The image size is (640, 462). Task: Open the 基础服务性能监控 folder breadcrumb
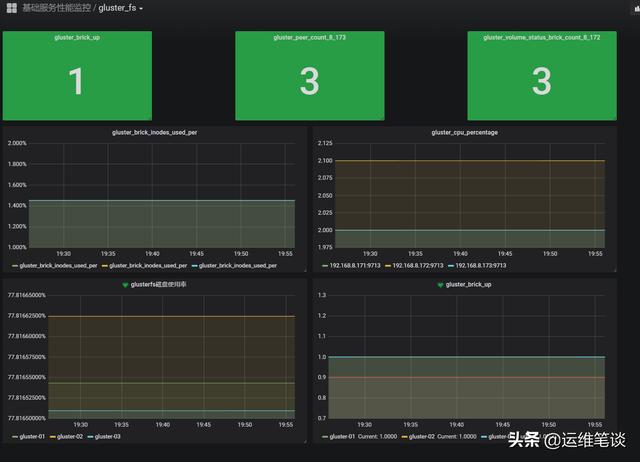56,8
